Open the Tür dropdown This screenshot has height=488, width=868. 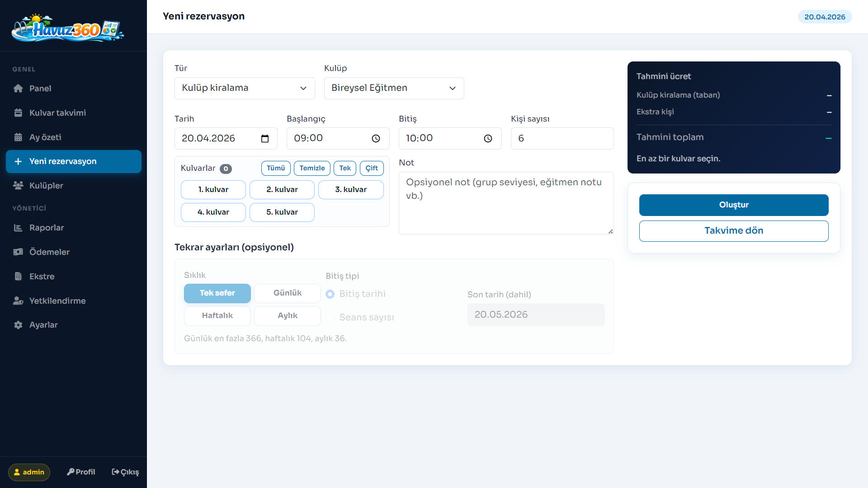tap(245, 88)
